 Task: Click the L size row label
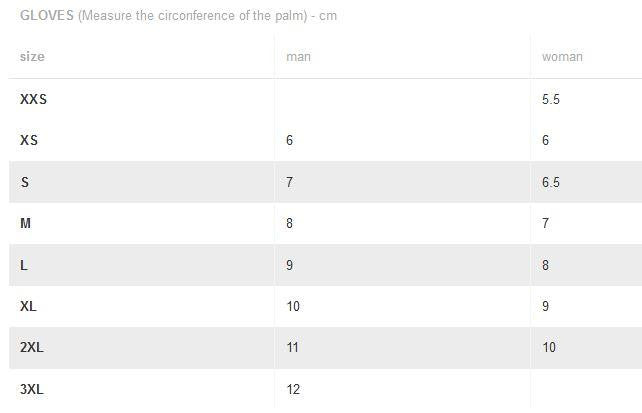24,265
